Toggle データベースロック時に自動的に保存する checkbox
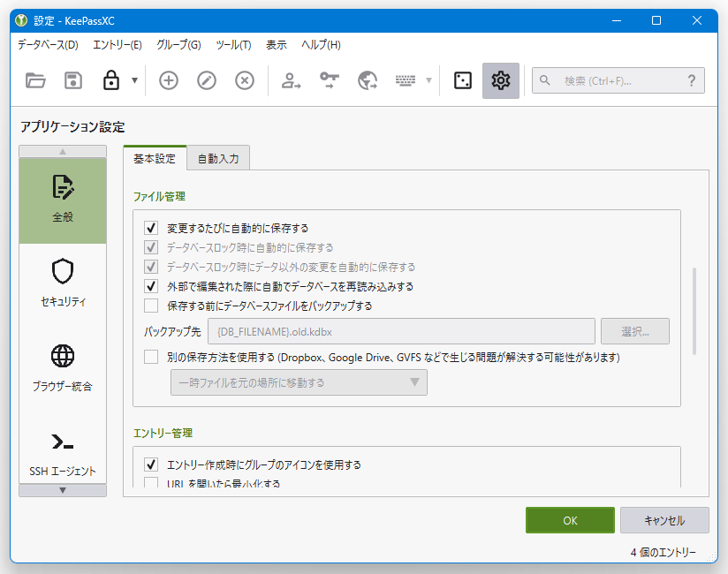728x574 pixels. point(151,247)
